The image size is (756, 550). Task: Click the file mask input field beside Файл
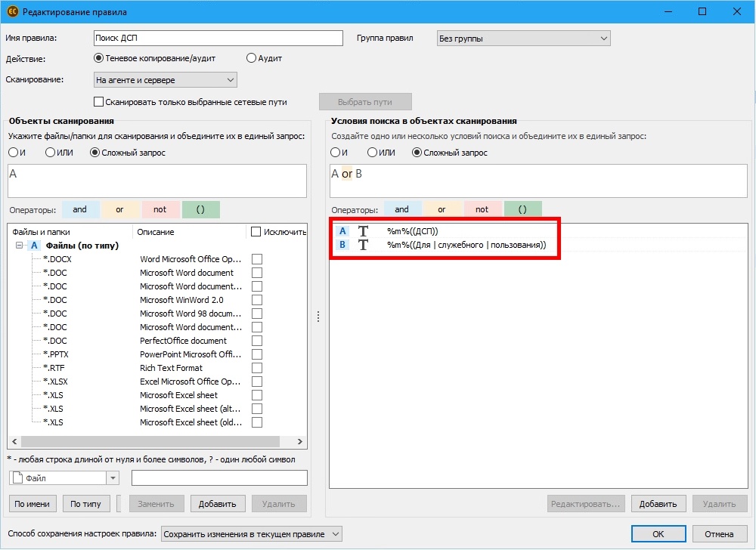pyautogui.click(x=219, y=477)
